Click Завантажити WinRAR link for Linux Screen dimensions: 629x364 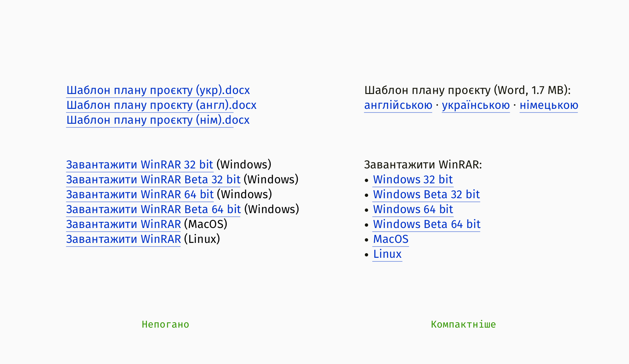123,239
